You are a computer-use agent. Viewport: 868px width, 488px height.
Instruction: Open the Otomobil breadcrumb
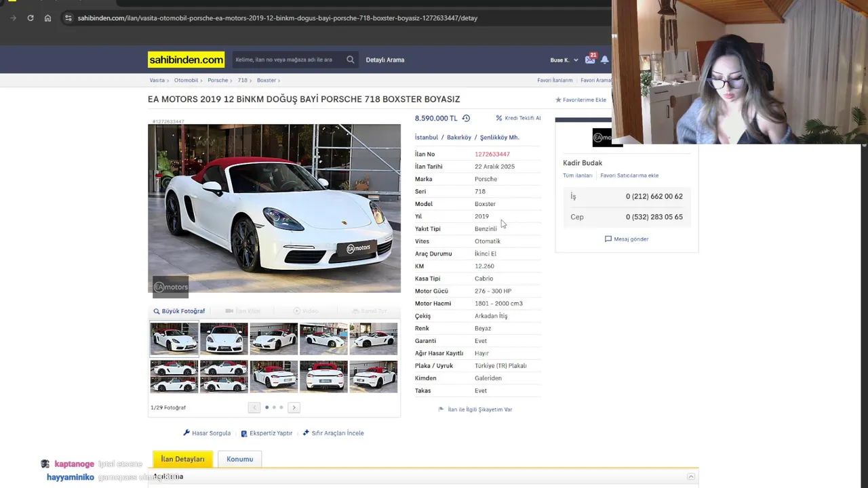click(x=186, y=80)
